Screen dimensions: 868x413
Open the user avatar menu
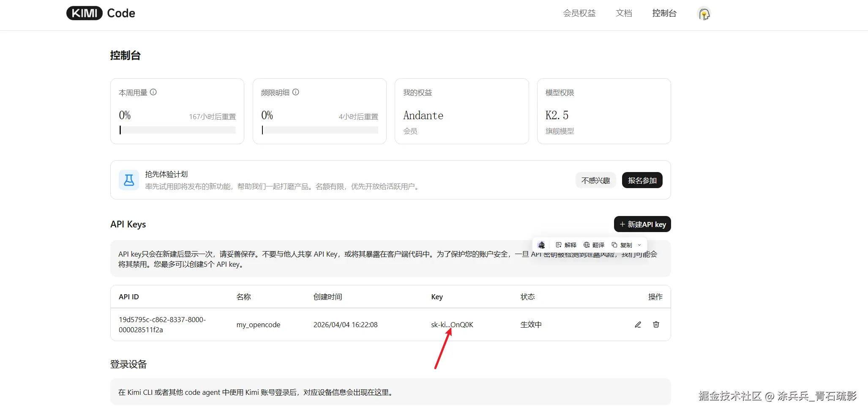pyautogui.click(x=704, y=14)
